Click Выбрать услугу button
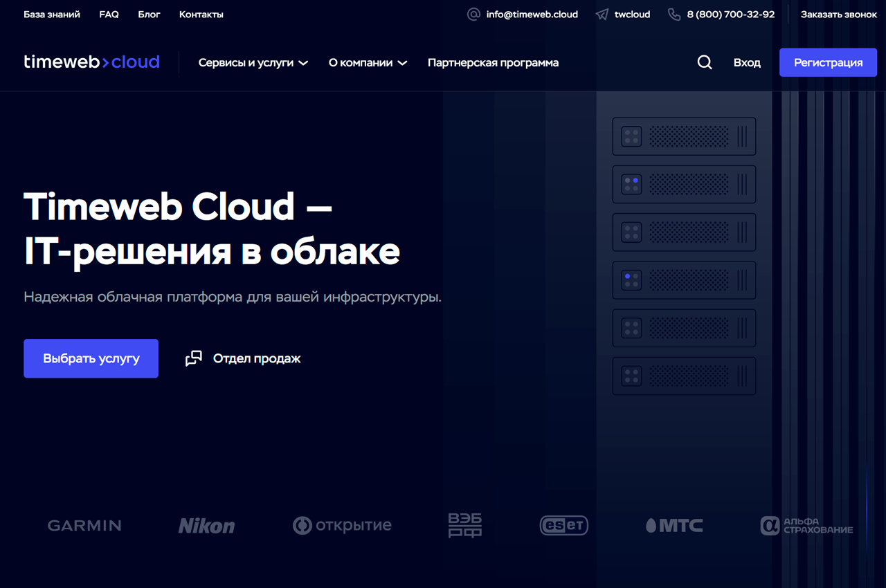Viewport: 886px width, 588px height. pos(91,358)
